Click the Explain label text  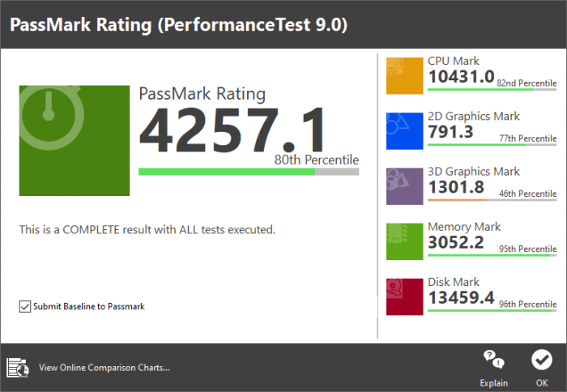493,383
